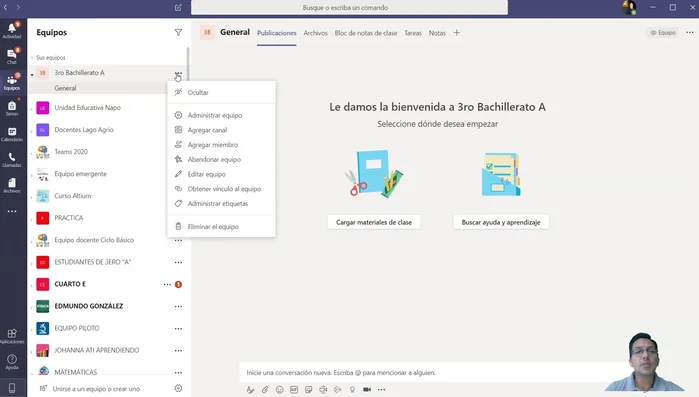This screenshot has width=699, height=397.
Task: Open more options for ESTUDIANTES DE 3ERO A
Action: click(x=178, y=262)
